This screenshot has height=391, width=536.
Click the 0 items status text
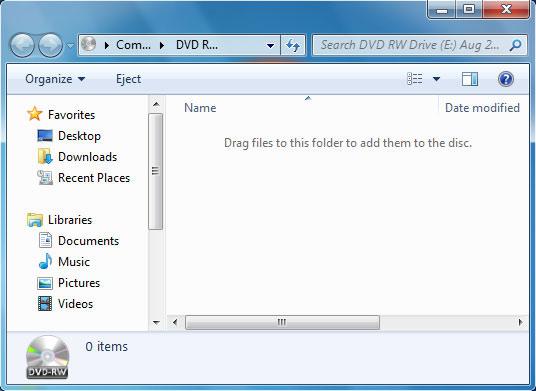click(x=107, y=347)
